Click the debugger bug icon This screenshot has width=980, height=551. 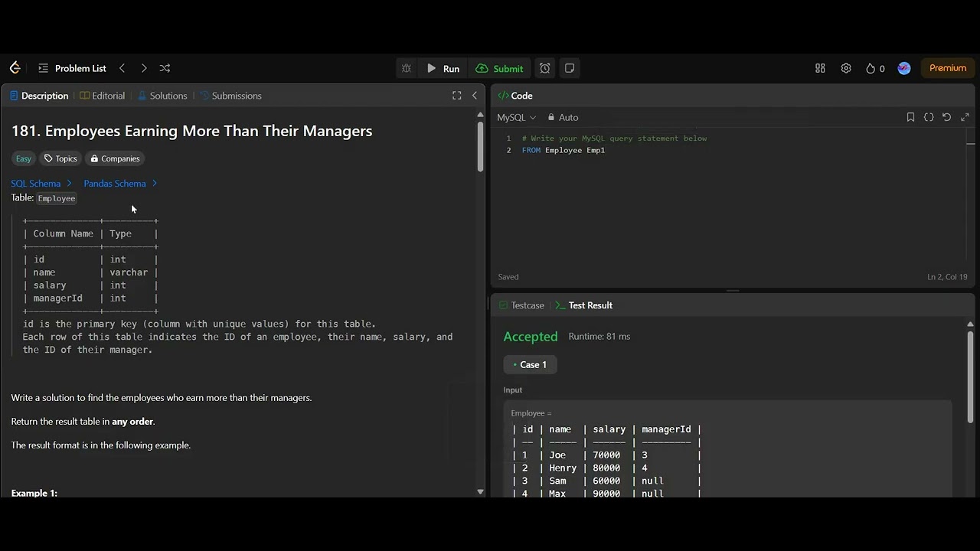(x=407, y=68)
